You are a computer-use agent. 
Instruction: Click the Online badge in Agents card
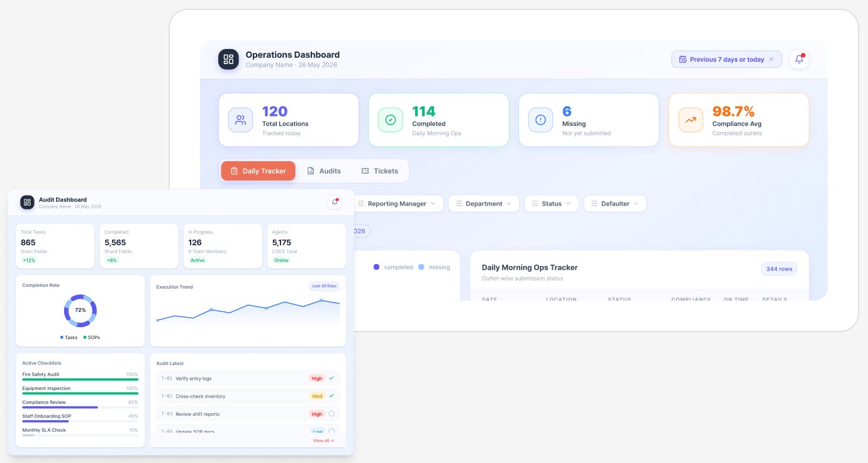click(281, 260)
